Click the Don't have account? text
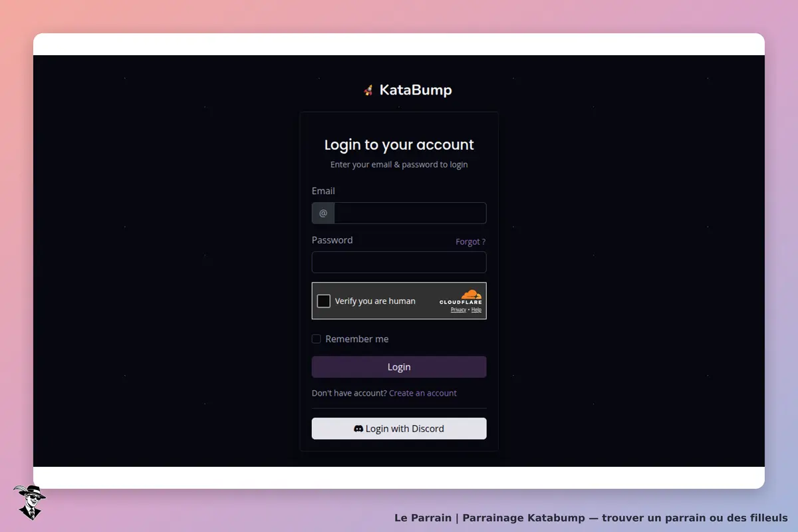The height and width of the screenshot is (532, 798). [349, 393]
